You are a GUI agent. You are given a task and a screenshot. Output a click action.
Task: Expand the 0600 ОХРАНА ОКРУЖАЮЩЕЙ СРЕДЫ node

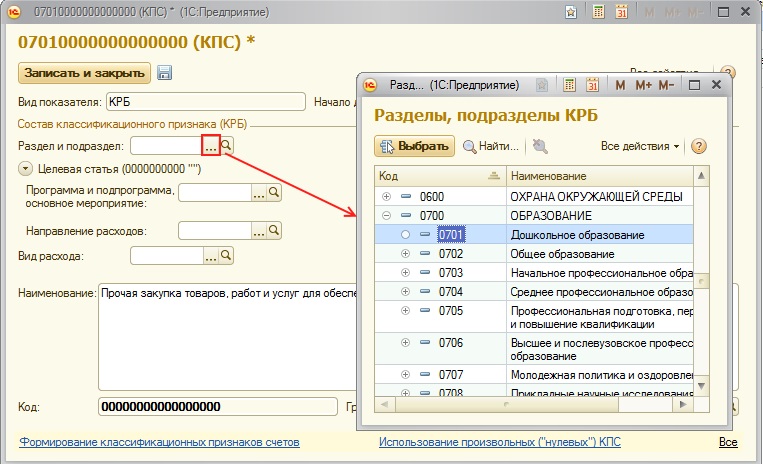pyautogui.click(x=386, y=196)
